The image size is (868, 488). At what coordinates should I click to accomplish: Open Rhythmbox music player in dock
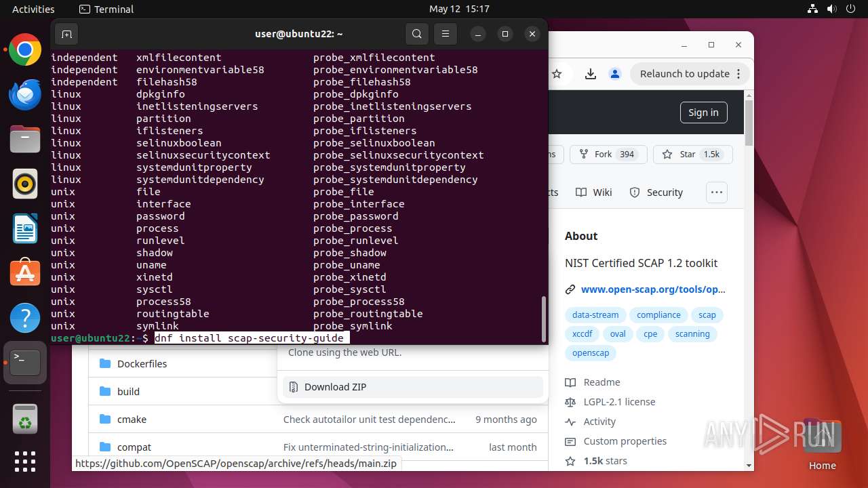pyautogui.click(x=25, y=184)
